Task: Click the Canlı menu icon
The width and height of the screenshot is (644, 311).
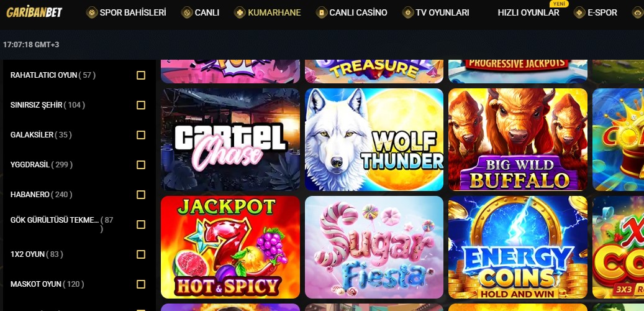Action: 187,12
